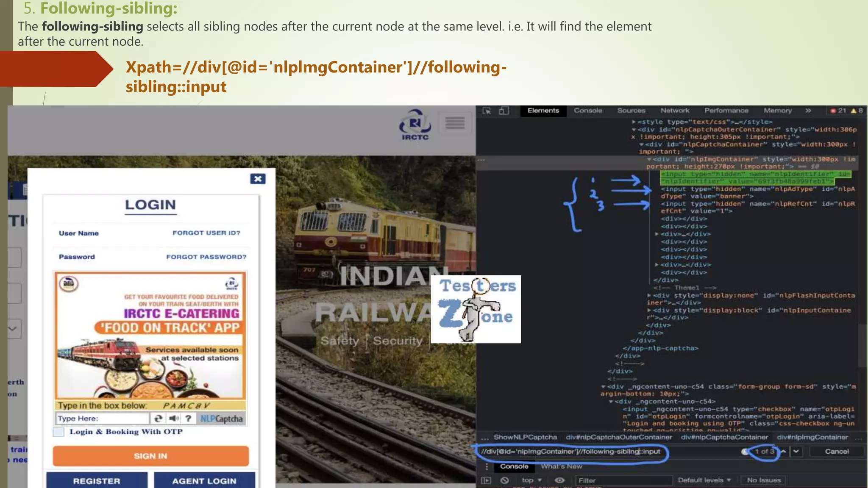Click the FORGOT PASSWORD? link
The width and height of the screenshot is (868, 488).
[206, 257]
